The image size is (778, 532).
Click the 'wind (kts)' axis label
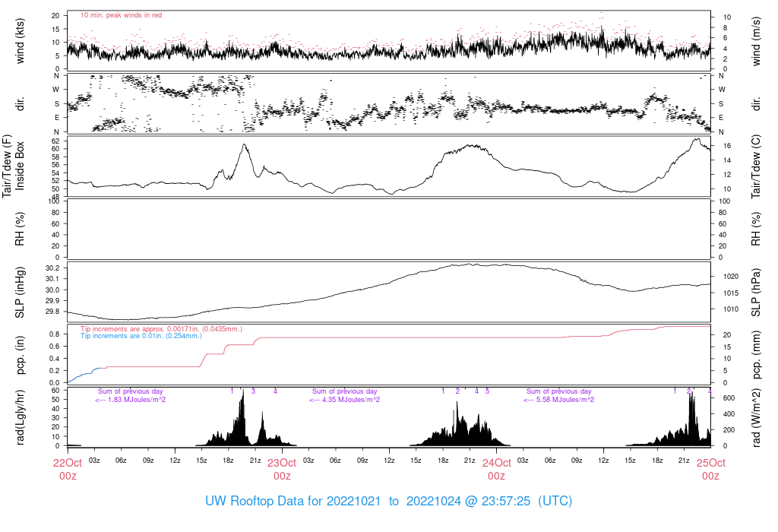click(20, 41)
